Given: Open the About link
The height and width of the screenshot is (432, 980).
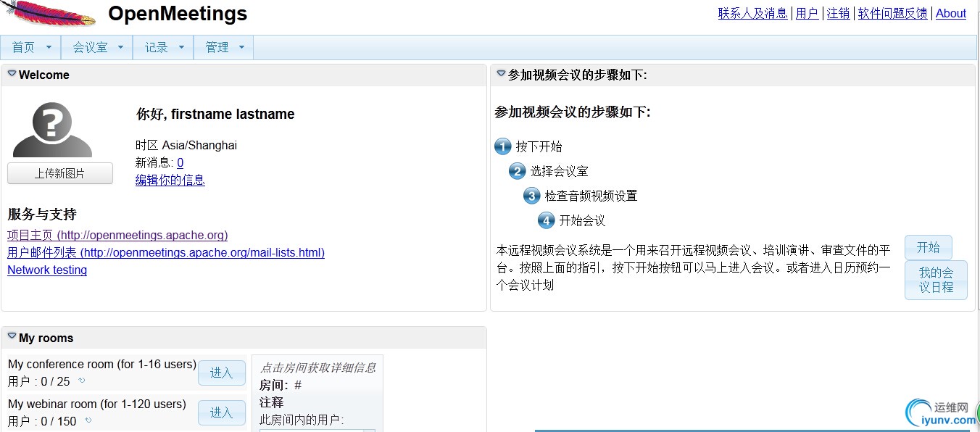Looking at the screenshot, I should (x=950, y=13).
